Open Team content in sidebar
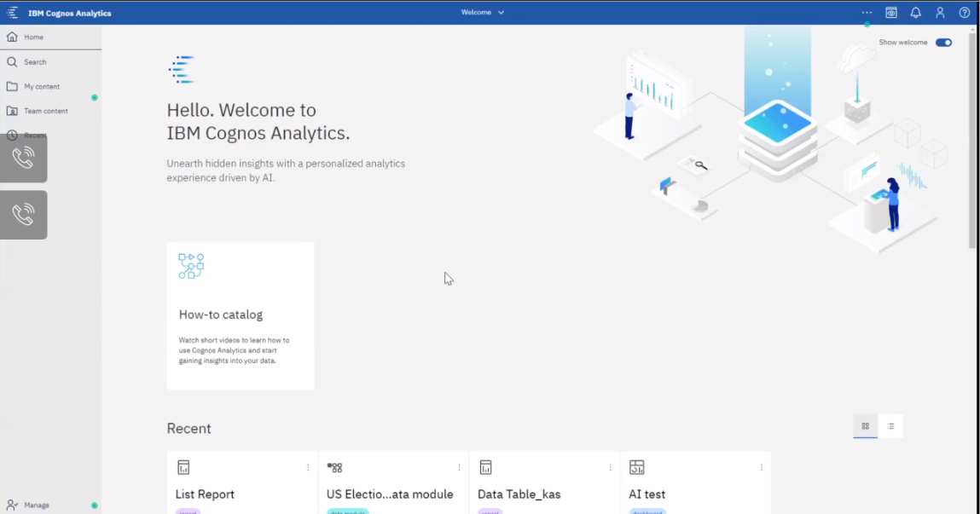980x514 pixels. click(x=50, y=111)
